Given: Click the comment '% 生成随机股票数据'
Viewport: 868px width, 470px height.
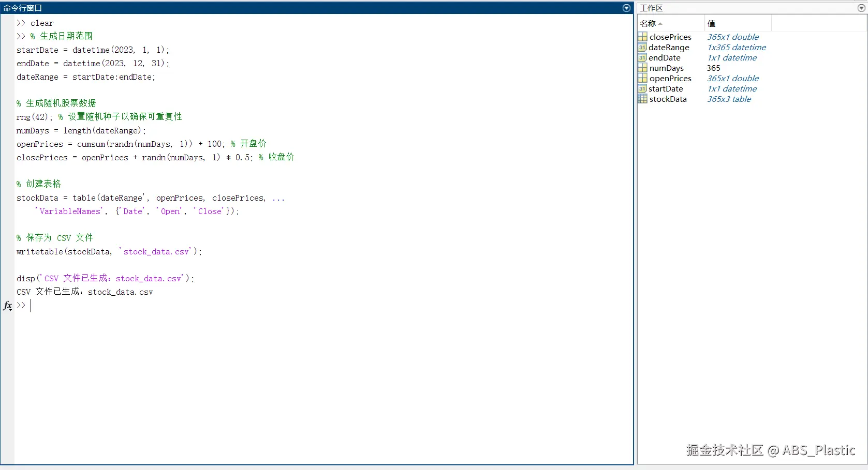Looking at the screenshot, I should pos(56,103).
